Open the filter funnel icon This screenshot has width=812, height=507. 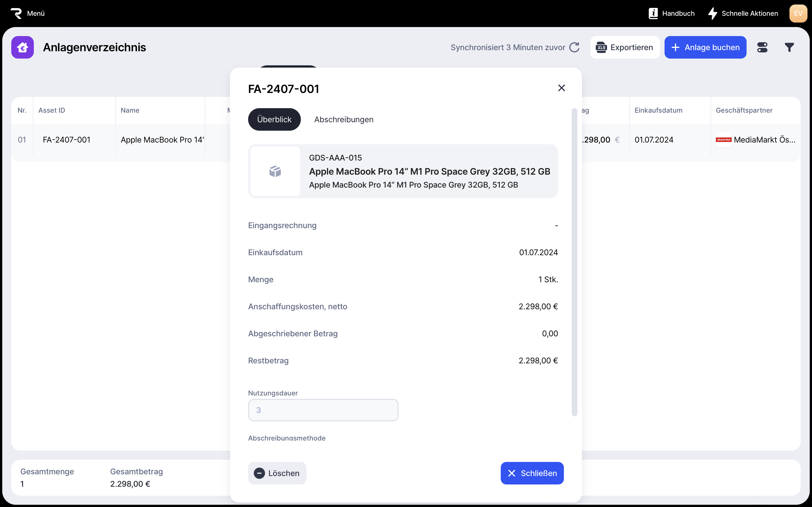[789, 47]
